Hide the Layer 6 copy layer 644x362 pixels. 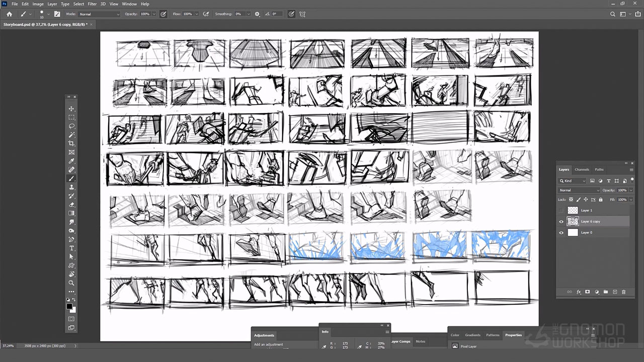click(x=561, y=221)
